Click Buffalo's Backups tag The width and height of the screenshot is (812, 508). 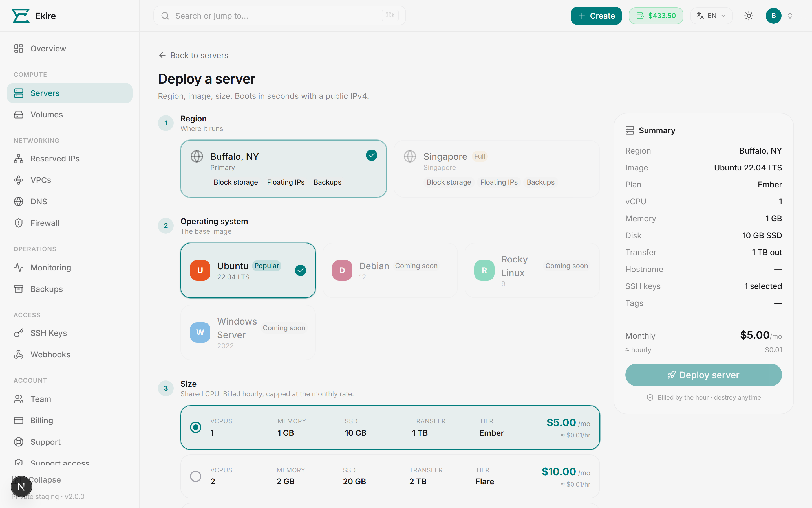pos(328,182)
